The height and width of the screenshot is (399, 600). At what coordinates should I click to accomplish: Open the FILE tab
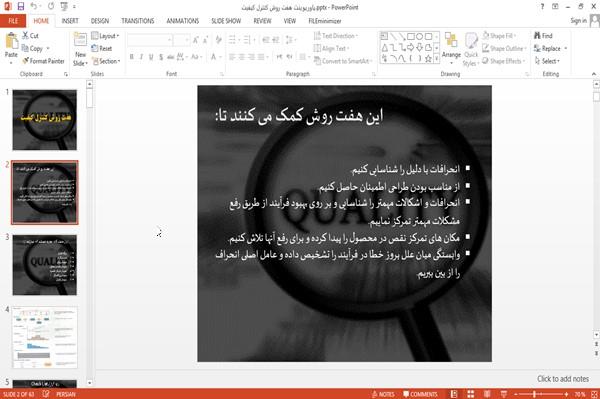pyautogui.click(x=13, y=21)
